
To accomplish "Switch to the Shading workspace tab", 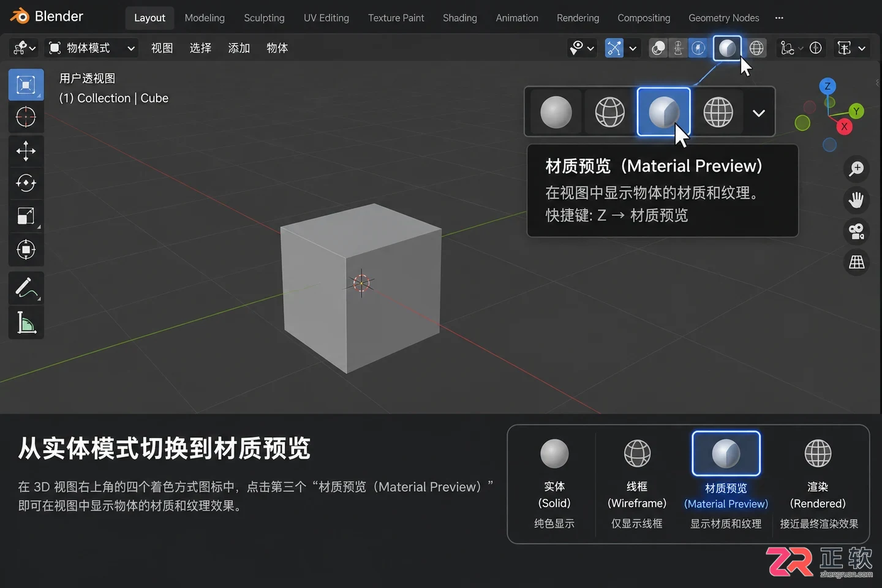I will pyautogui.click(x=460, y=18).
